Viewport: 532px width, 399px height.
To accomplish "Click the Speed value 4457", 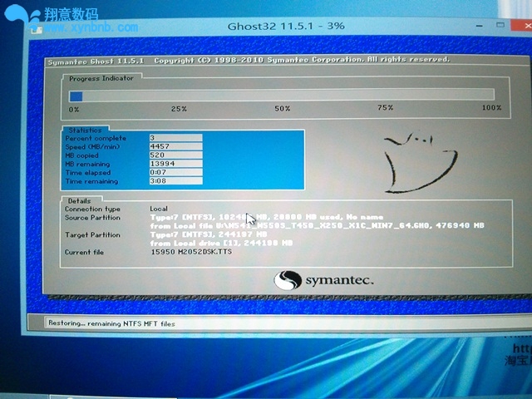I will [x=175, y=146].
